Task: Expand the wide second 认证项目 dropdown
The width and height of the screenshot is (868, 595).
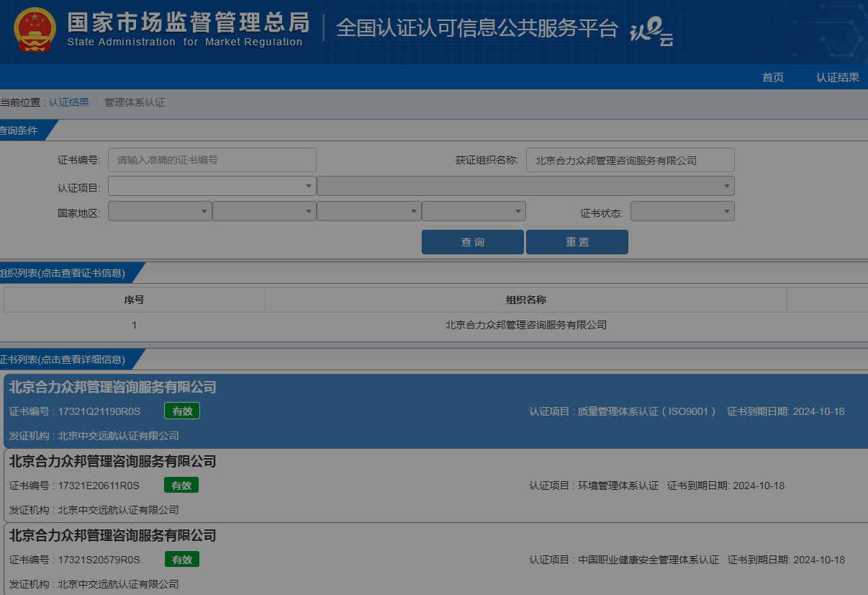Action: click(525, 186)
